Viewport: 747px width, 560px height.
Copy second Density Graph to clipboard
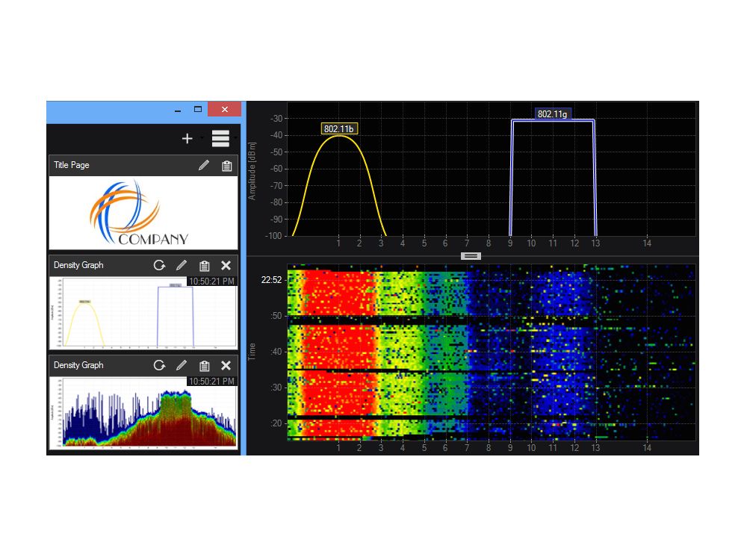(205, 366)
